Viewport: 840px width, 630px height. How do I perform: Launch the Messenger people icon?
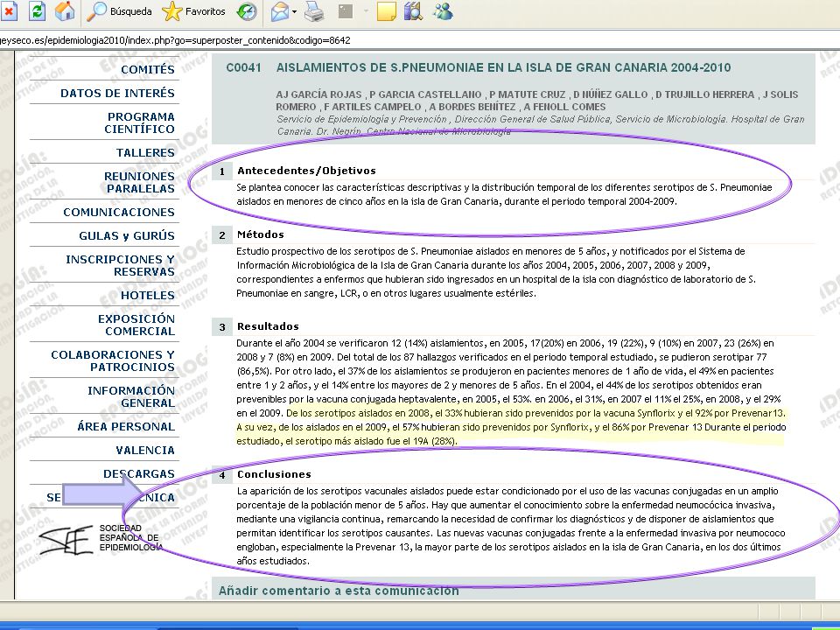tap(443, 11)
